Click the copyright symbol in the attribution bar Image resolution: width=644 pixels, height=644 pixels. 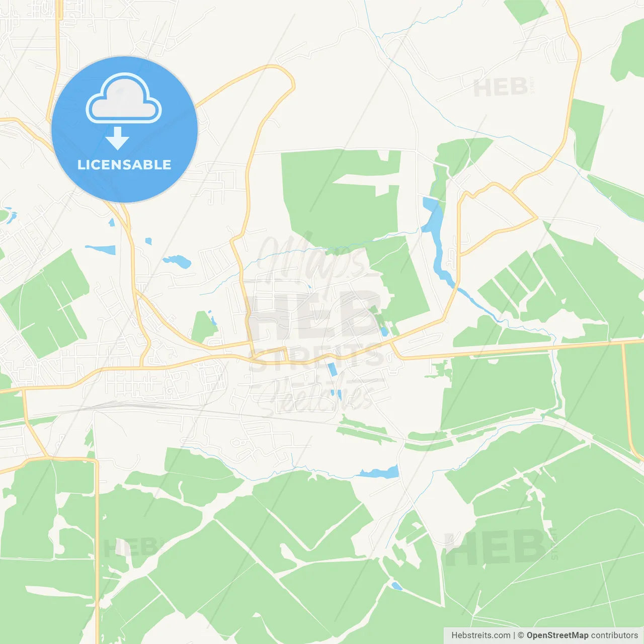(521, 635)
